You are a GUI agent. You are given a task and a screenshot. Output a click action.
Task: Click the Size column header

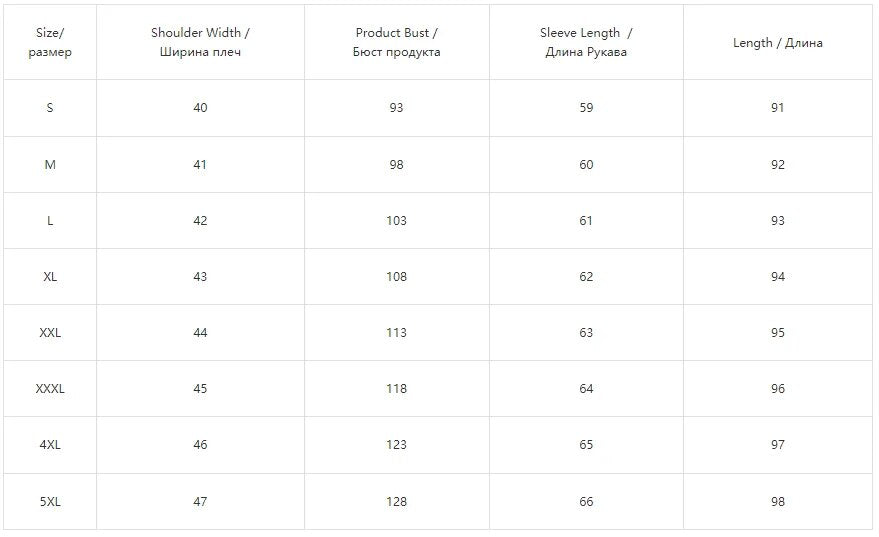pyautogui.click(x=50, y=43)
